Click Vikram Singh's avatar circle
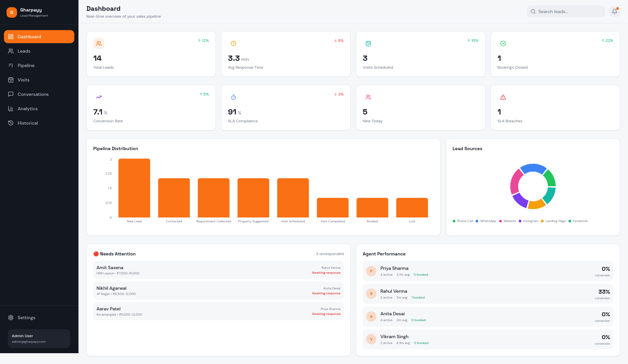 pyautogui.click(x=371, y=339)
